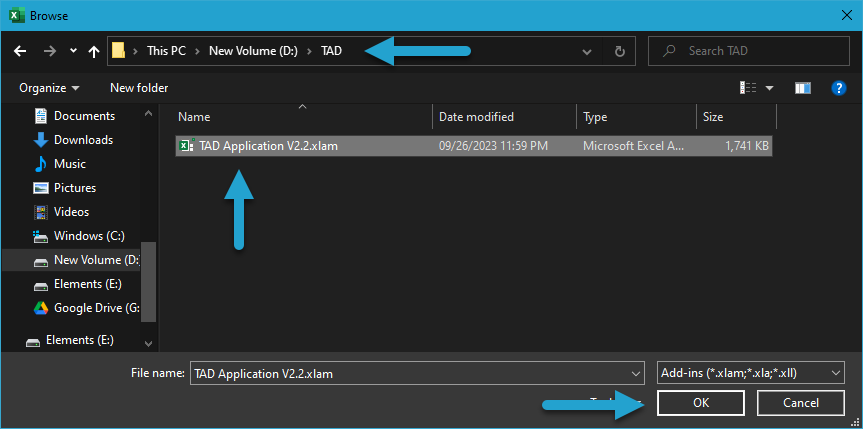This screenshot has width=863, height=429.
Task: Click the Cancel button
Action: (x=801, y=403)
